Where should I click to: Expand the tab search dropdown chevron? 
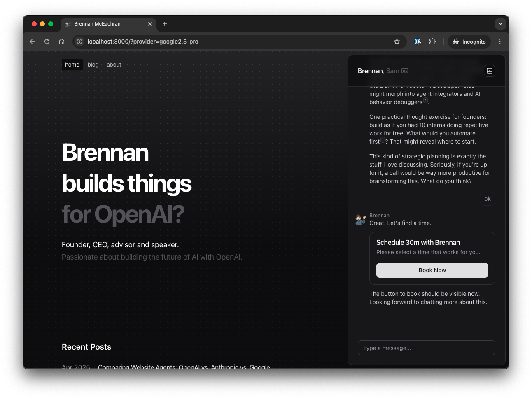[501, 24]
